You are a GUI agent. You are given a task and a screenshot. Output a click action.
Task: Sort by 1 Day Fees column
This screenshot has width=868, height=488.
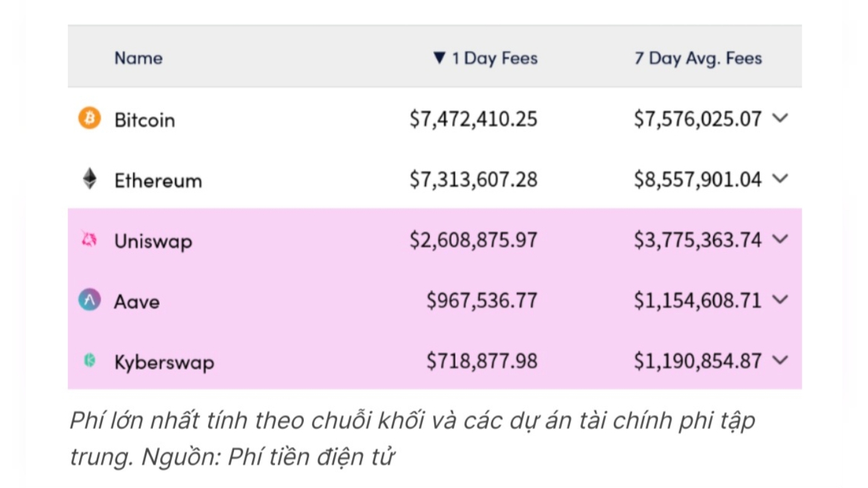485,58
